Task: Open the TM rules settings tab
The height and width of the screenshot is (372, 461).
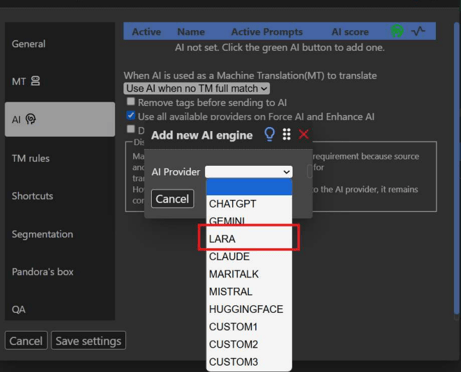Action: click(60, 158)
